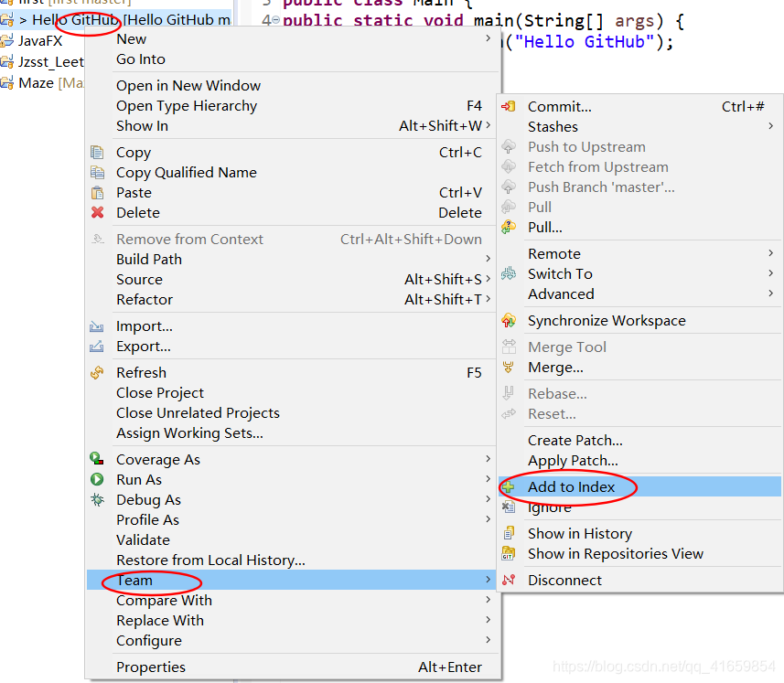This screenshot has height=683, width=784.
Task: Click the Merge... icon
Action: pos(509,368)
